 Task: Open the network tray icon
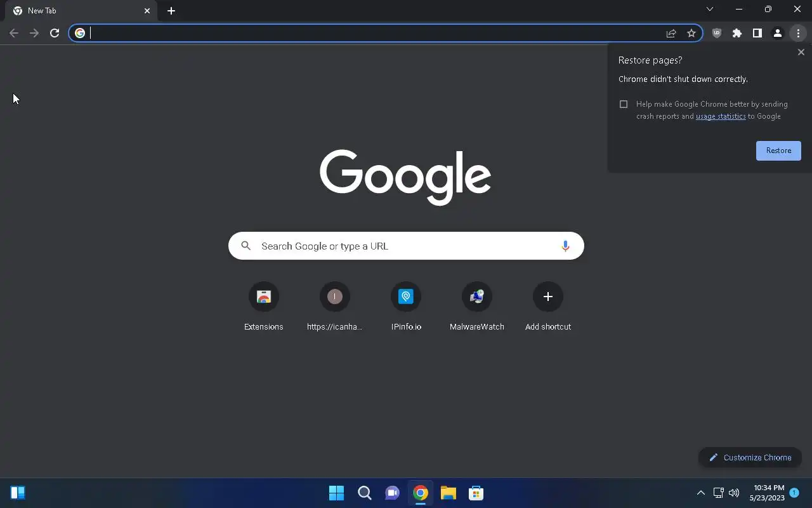(718, 493)
